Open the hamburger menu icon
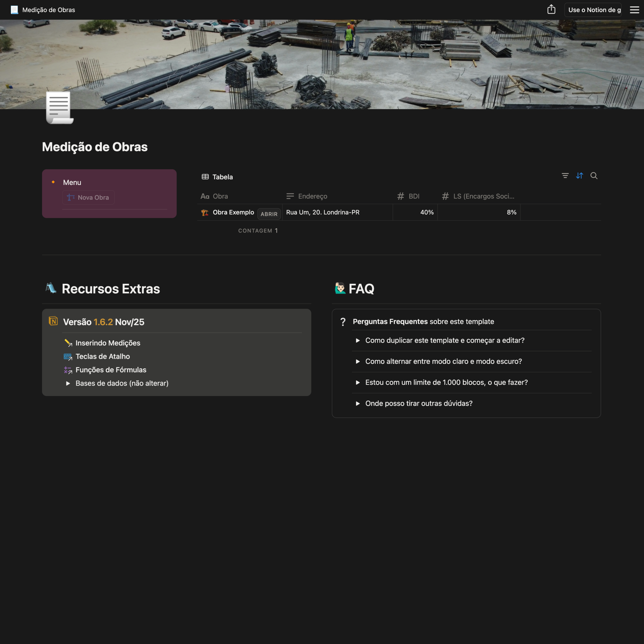Viewport: 644px width, 644px height. [x=634, y=10]
